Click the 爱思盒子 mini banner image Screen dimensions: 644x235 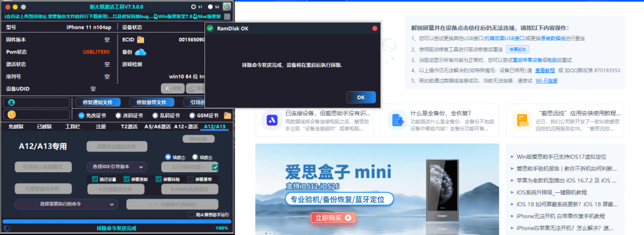click(377, 189)
